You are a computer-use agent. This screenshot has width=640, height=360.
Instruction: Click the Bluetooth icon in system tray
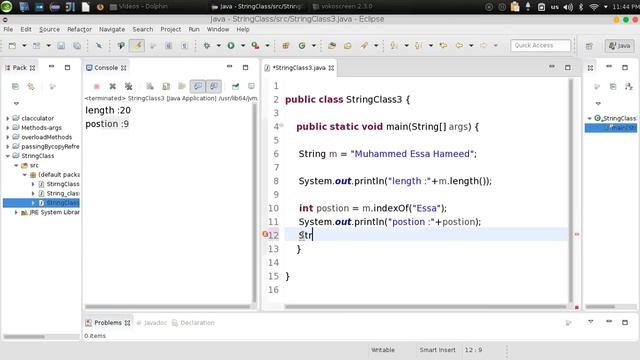pyautogui.click(x=581, y=7)
